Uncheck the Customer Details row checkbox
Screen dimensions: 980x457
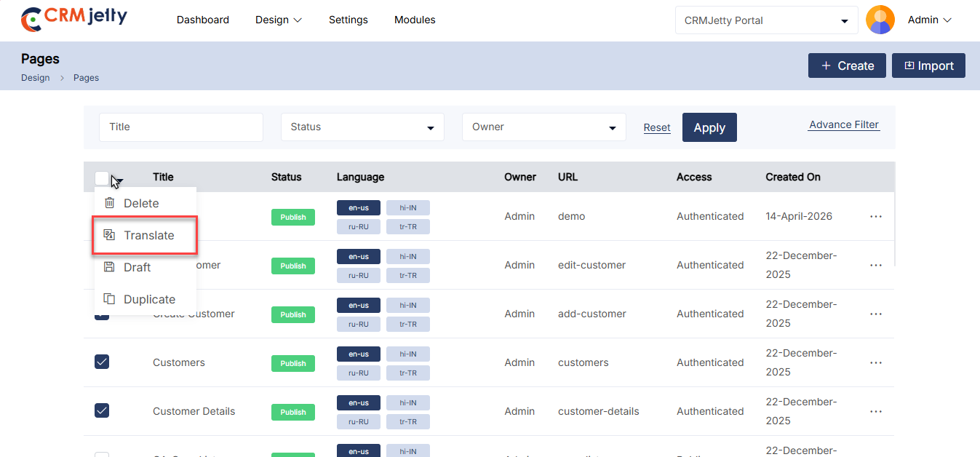click(102, 410)
